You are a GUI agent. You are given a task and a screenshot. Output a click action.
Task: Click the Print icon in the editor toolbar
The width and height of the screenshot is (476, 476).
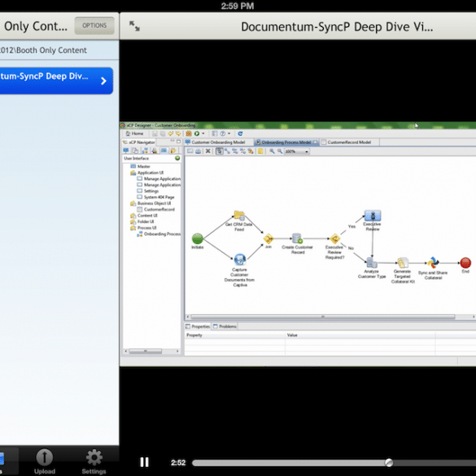(x=198, y=151)
